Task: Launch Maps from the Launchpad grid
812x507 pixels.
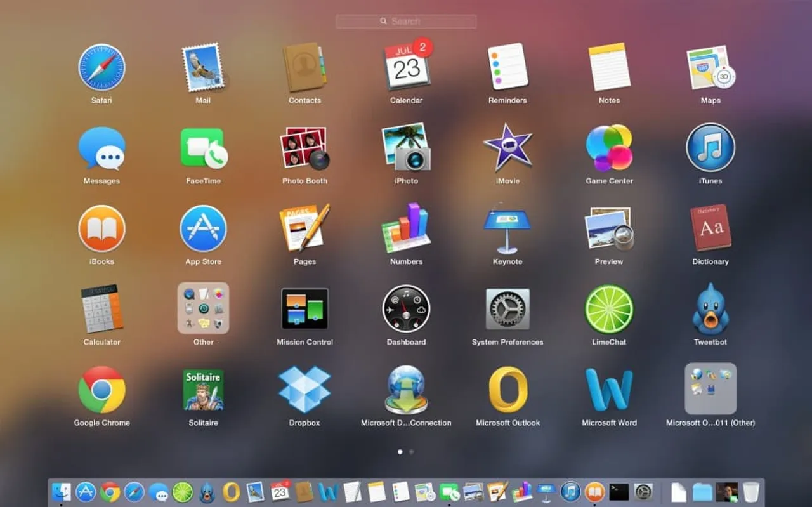Action: pos(710,67)
